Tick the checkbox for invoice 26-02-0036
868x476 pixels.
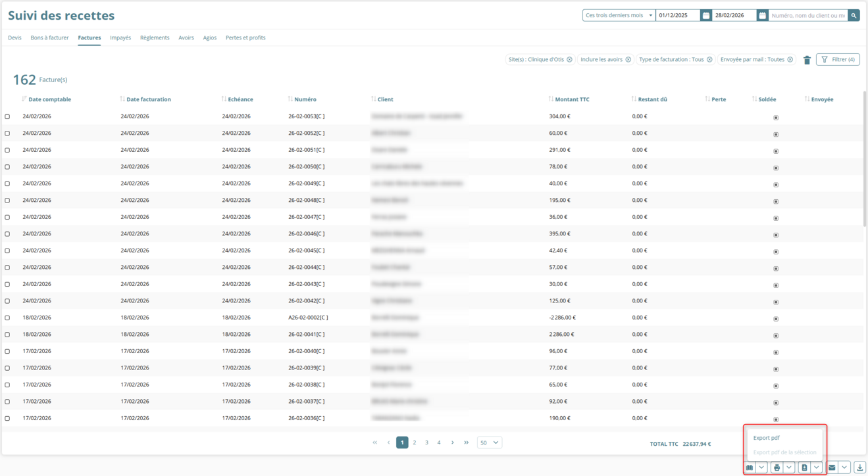pos(7,419)
